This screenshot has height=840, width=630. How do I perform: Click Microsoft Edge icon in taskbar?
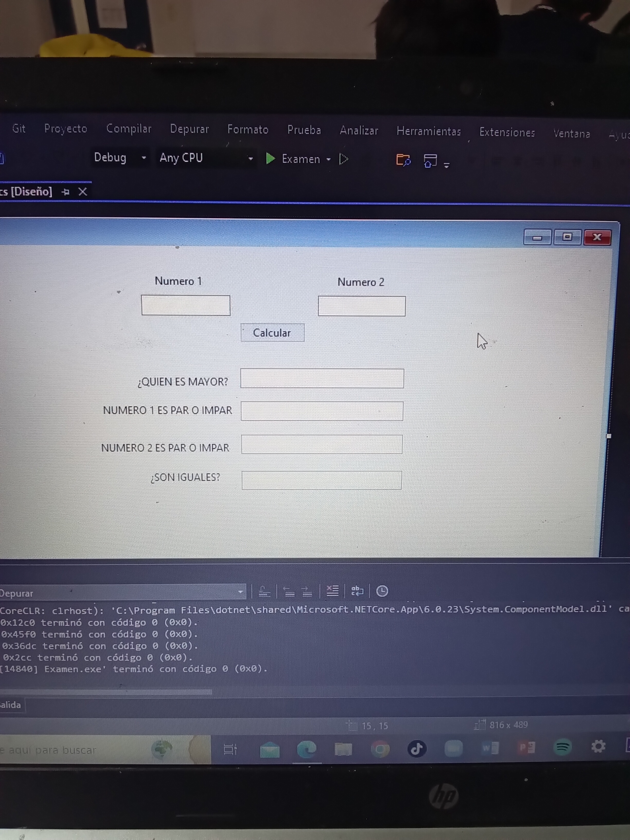[307, 749]
